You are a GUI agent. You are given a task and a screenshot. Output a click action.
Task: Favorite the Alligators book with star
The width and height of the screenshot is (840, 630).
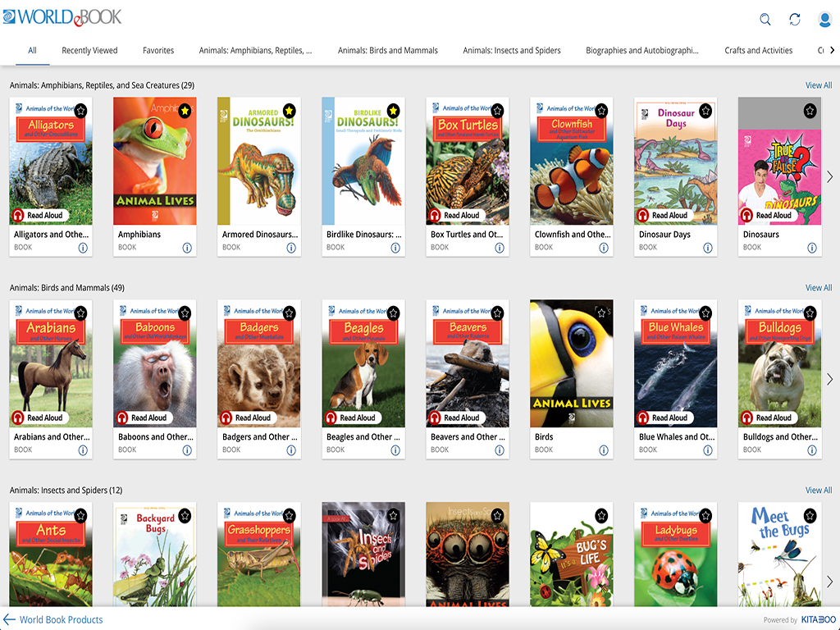(80, 111)
